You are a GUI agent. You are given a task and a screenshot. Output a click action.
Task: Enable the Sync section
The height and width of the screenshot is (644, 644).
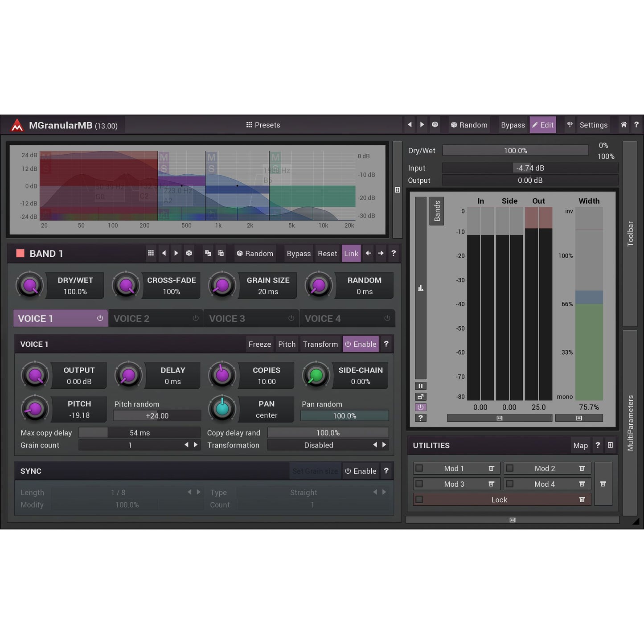click(x=360, y=471)
